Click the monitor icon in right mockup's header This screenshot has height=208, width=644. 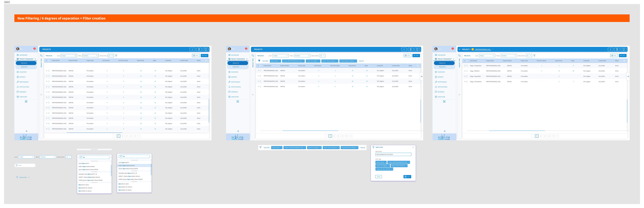tap(624, 49)
